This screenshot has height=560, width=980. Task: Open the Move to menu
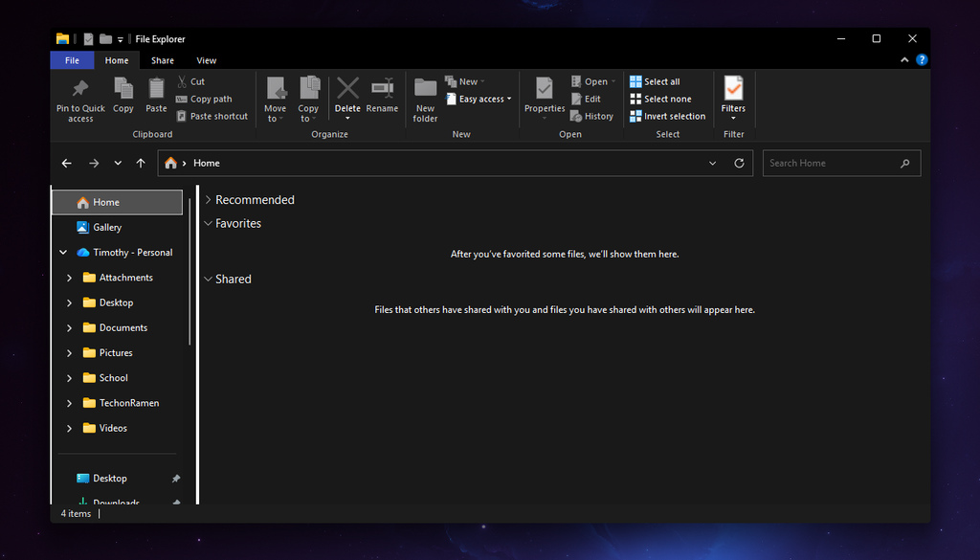click(275, 100)
